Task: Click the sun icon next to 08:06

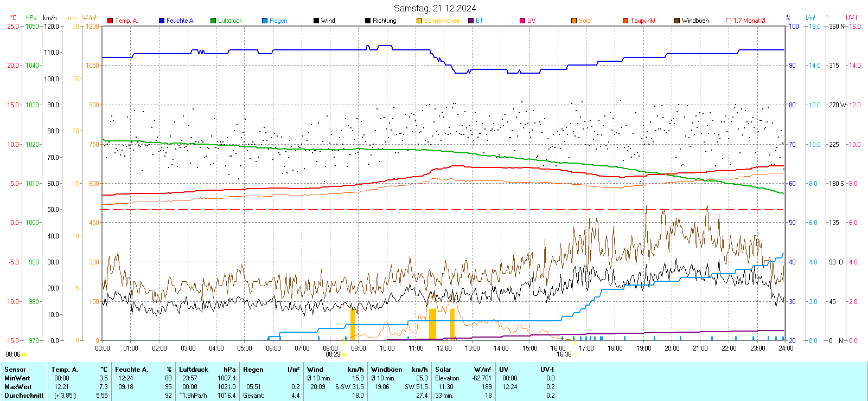Action: click(x=24, y=354)
